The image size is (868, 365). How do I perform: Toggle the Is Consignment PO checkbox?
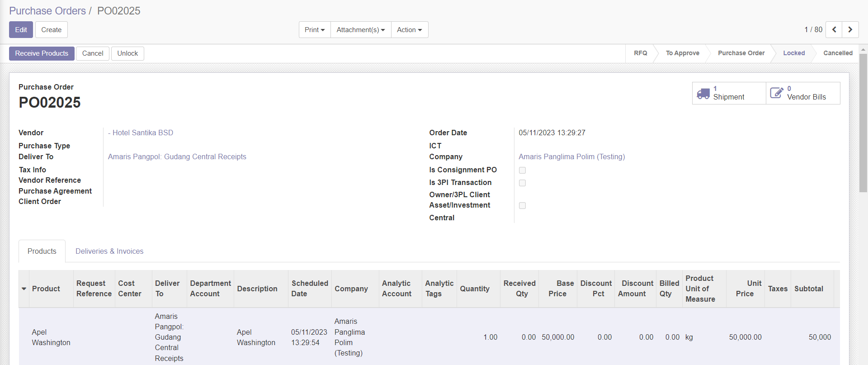(522, 171)
